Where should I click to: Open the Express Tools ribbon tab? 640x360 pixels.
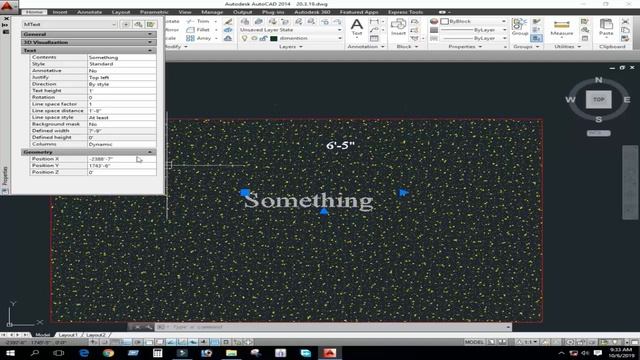[405, 12]
